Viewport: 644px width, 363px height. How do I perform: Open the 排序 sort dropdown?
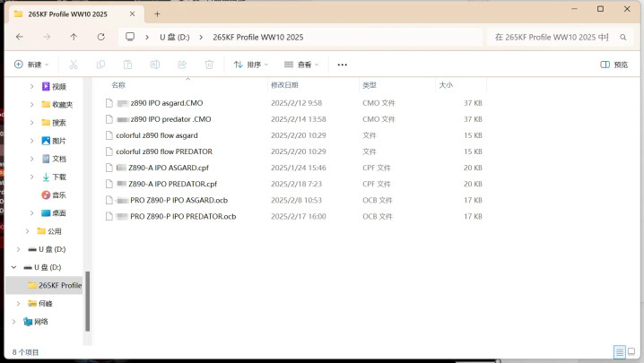click(x=251, y=65)
